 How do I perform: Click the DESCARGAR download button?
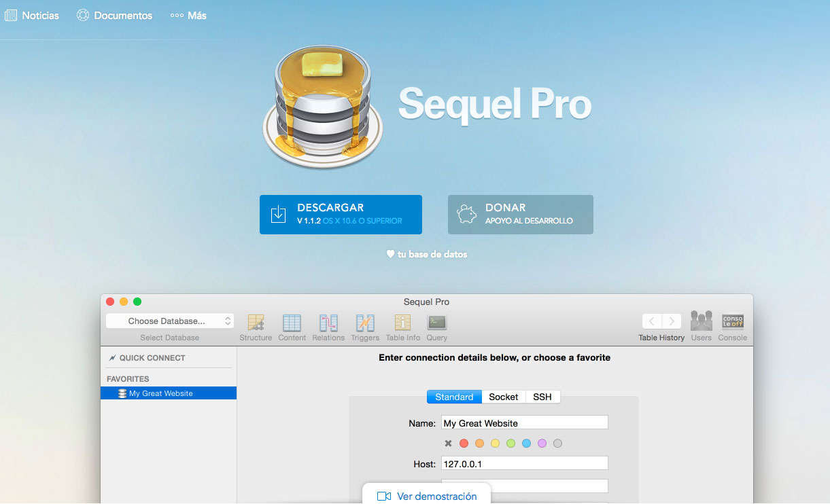coord(341,215)
